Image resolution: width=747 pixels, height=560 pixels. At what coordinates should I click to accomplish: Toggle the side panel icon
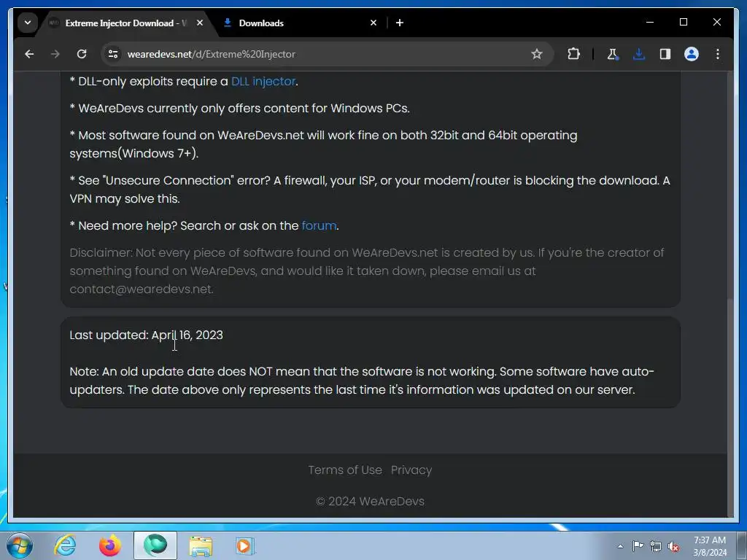665,54
